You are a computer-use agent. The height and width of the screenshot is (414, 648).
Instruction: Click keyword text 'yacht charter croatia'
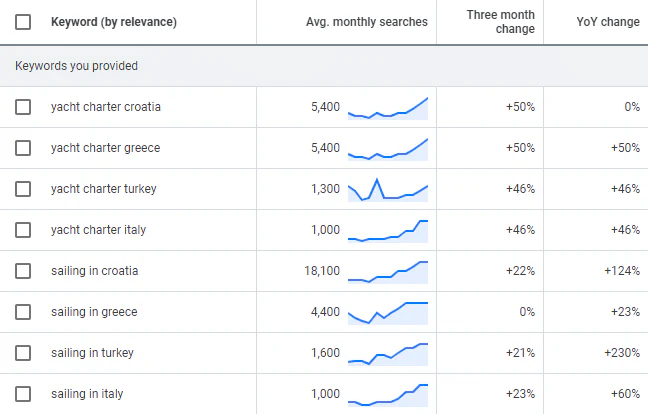pyautogui.click(x=106, y=107)
